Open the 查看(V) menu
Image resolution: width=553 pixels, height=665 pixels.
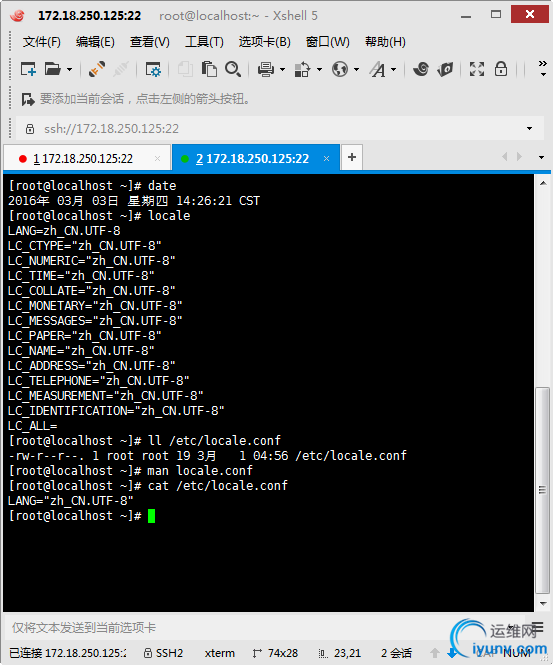point(149,42)
